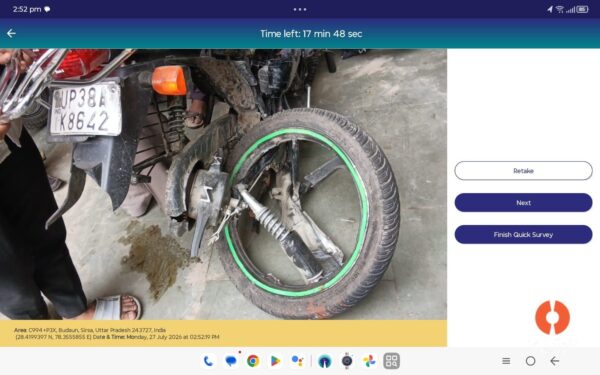The width and height of the screenshot is (600, 375).
Task: Tap Finish Quick Survey button
Action: point(523,235)
